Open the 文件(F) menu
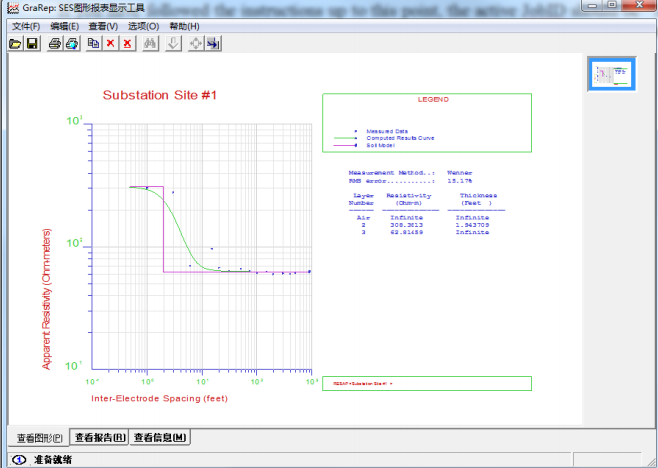This screenshot has width=658, height=468. [26, 26]
